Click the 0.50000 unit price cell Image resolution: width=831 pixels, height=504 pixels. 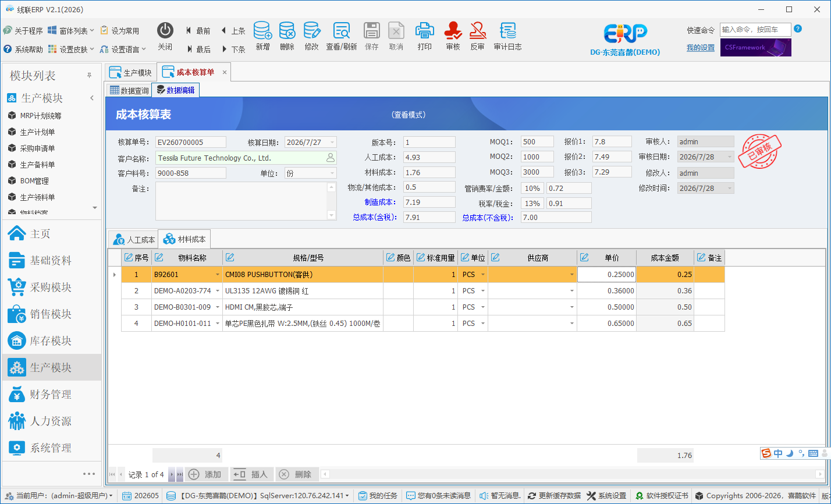click(x=606, y=307)
